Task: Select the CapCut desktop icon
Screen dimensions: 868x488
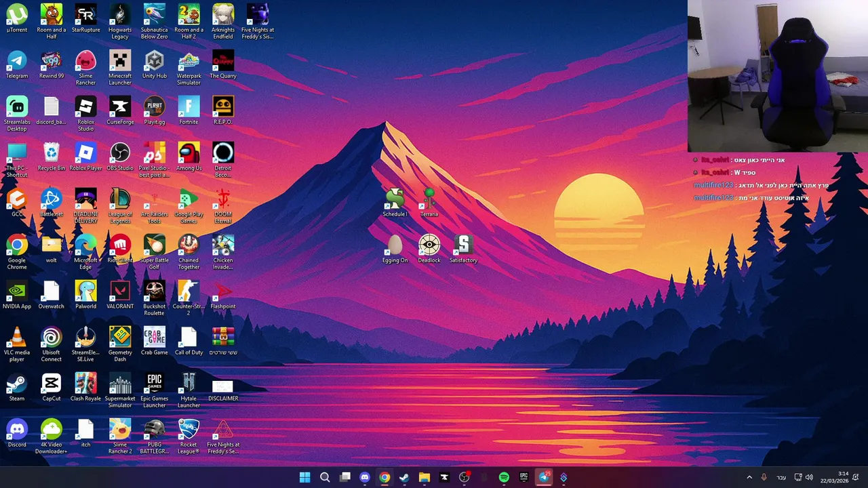Action: 52,388
